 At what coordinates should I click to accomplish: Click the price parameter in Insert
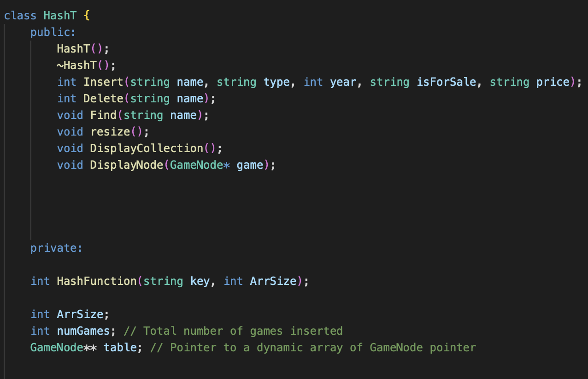pos(553,82)
